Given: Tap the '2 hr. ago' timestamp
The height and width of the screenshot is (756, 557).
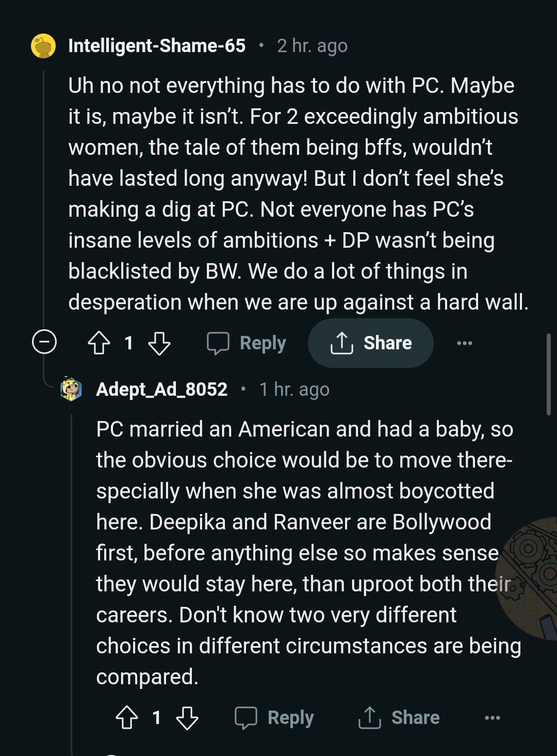Looking at the screenshot, I should tap(312, 46).
